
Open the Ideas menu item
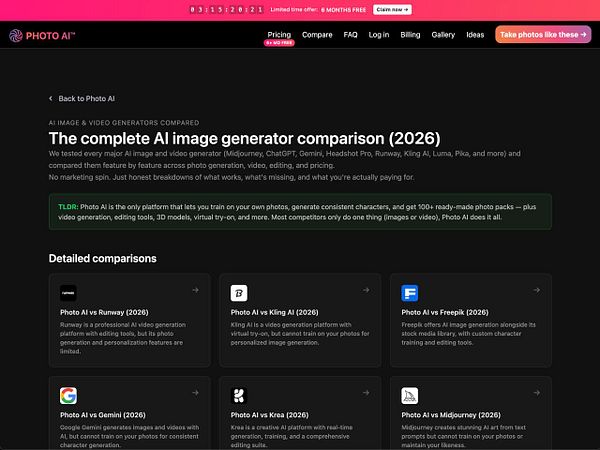(x=475, y=35)
